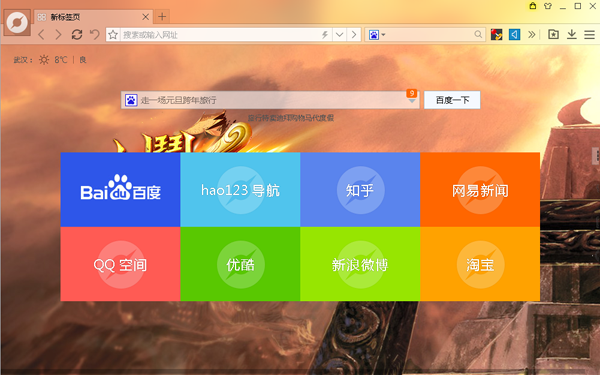Click the paw icon in page search box
600x375 pixels.
(x=131, y=100)
